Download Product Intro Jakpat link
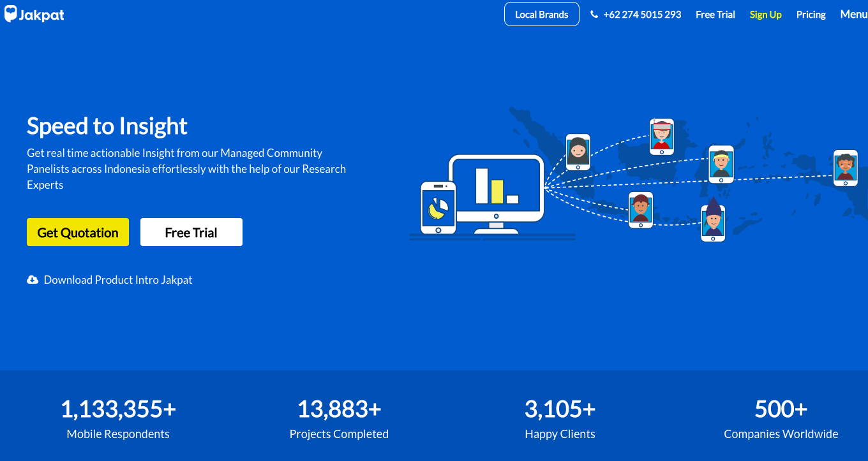The width and height of the screenshot is (868, 461). pyautogui.click(x=117, y=280)
